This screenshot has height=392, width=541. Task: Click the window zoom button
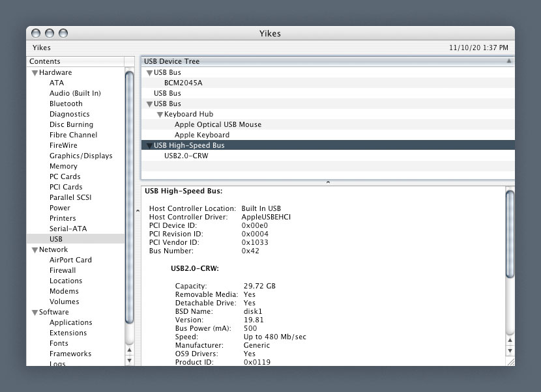click(63, 33)
